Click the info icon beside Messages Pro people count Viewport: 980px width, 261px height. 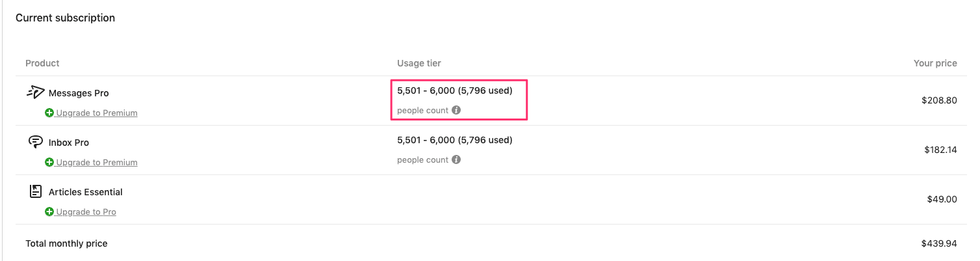point(456,110)
